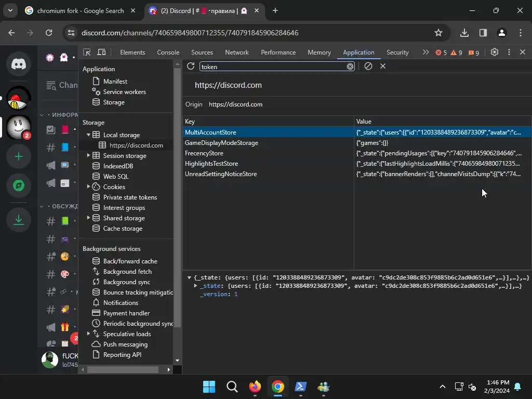
Task: Open a new browser tab
Action: (x=275, y=10)
